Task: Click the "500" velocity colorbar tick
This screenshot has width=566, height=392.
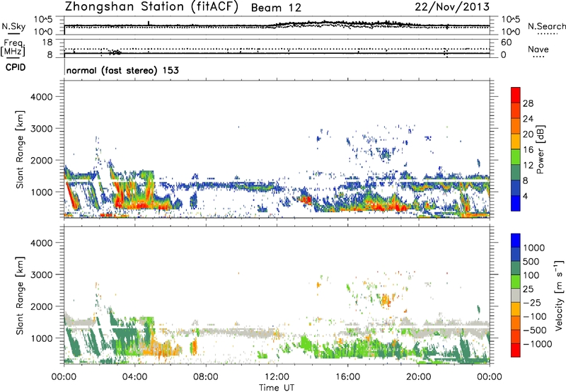Action: click(531, 262)
